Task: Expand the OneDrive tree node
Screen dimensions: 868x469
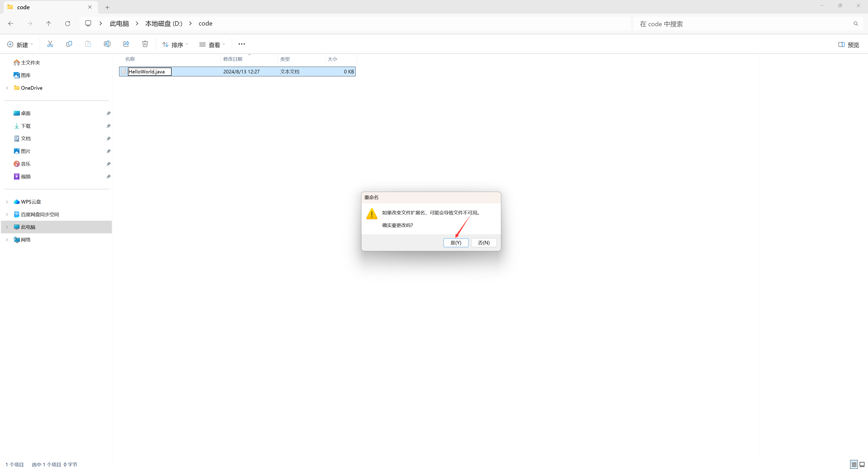Action: [x=7, y=88]
